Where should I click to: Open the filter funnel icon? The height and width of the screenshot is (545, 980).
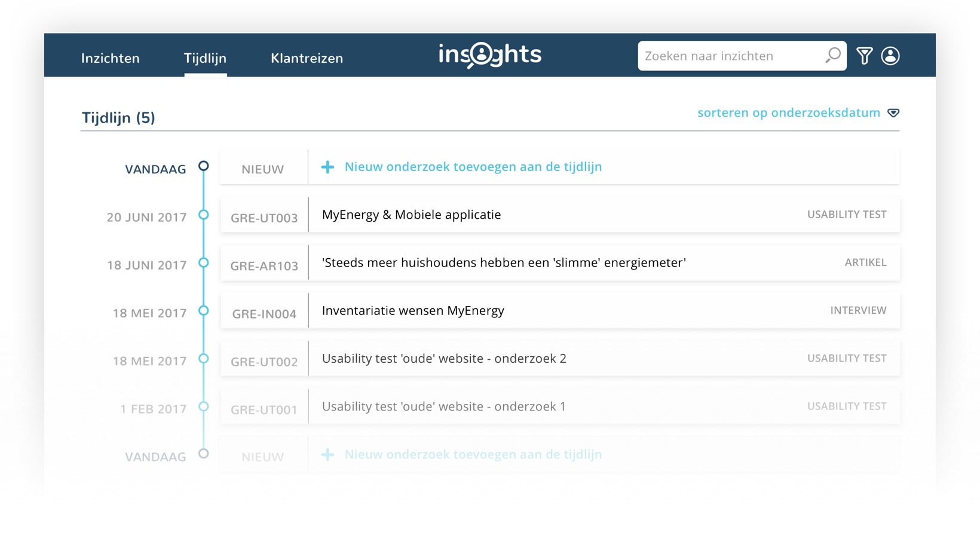(864, 56)
